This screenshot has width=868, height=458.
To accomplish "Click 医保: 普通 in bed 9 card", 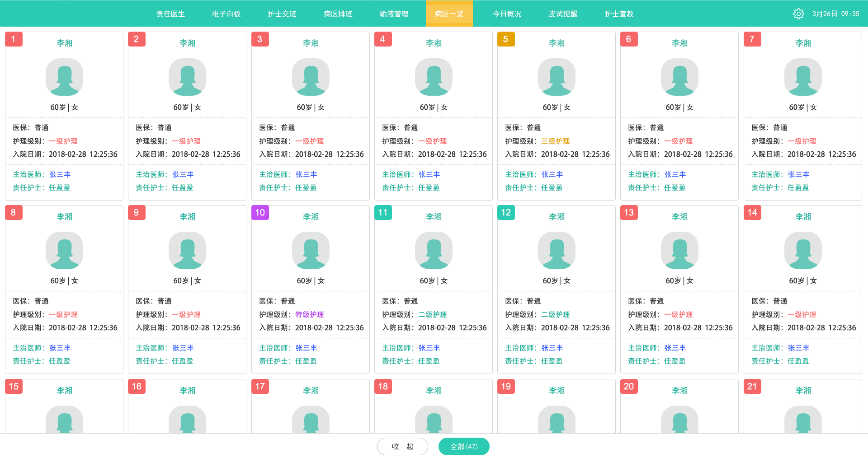I will [154, 301].
